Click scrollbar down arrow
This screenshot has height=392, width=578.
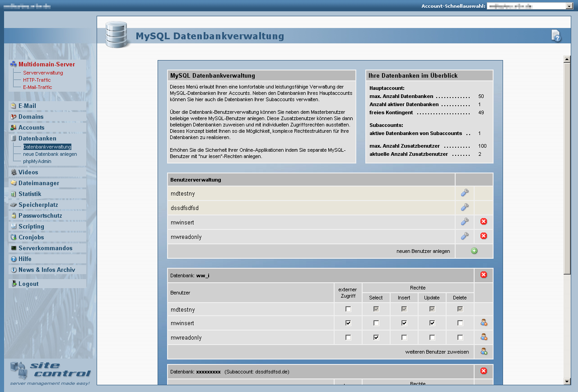click(567, 382)
